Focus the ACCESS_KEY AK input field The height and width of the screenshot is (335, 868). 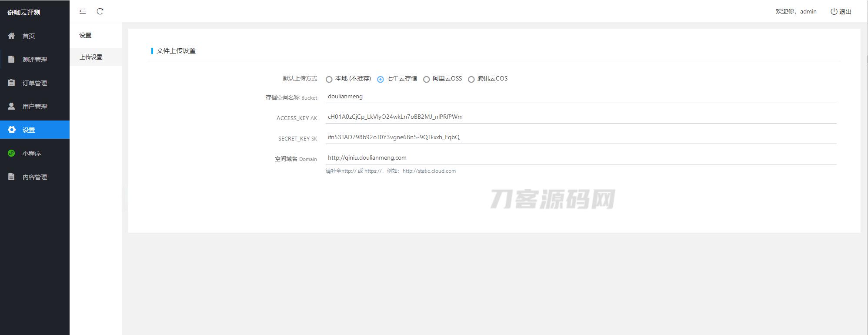[x=581, y=117]
